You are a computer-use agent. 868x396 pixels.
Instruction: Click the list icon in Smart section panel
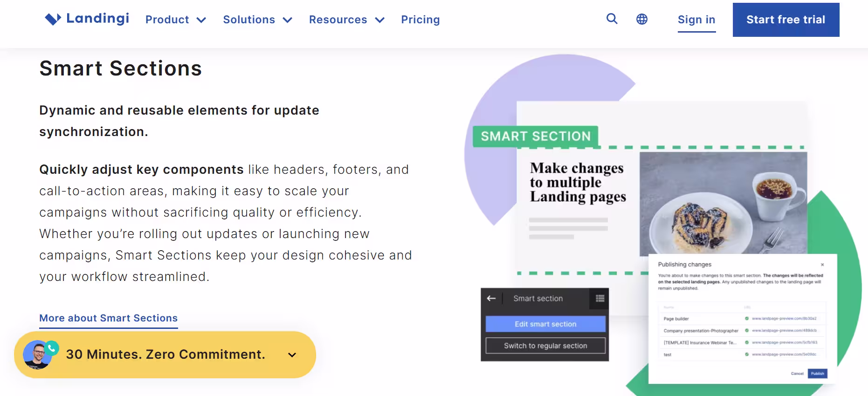[x=600, y=298]
